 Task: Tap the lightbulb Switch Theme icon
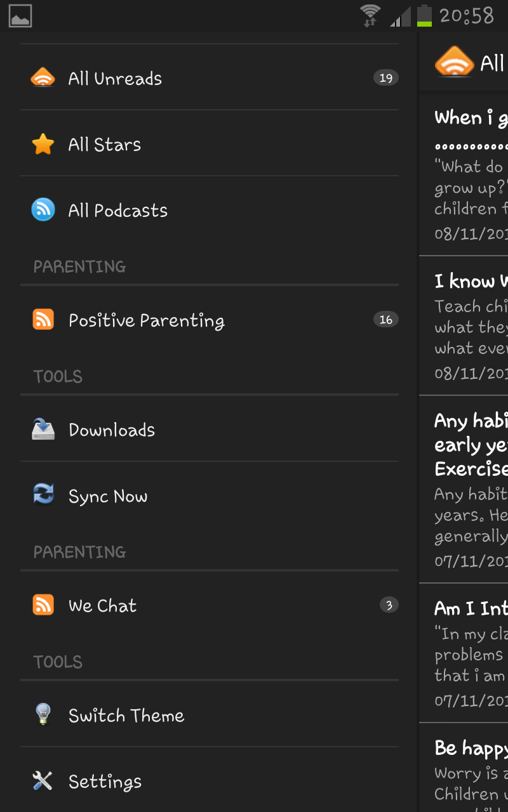43,714
